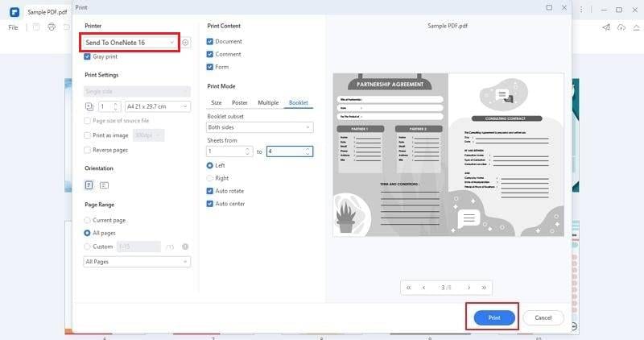Select All pages radio button
The height and width of the screenshot is (340, 644).
pos(87,233)
